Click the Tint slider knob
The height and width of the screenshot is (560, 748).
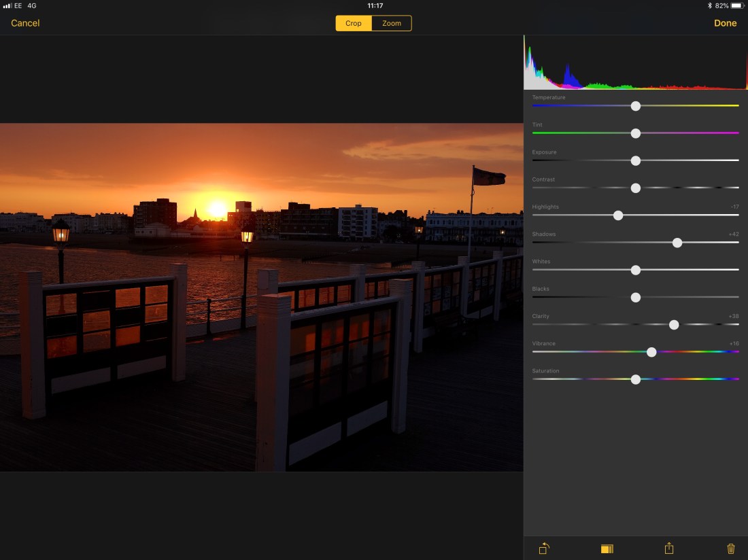[x=636, y=133]
